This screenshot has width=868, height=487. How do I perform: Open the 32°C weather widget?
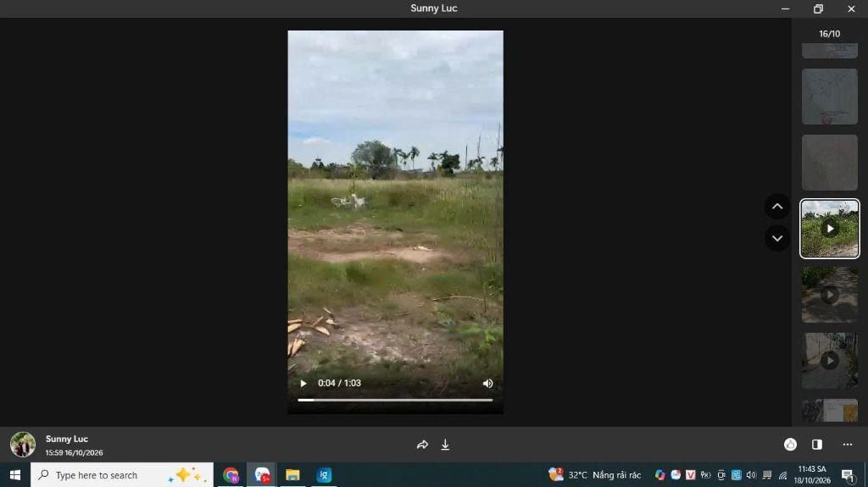coord(594,475)
